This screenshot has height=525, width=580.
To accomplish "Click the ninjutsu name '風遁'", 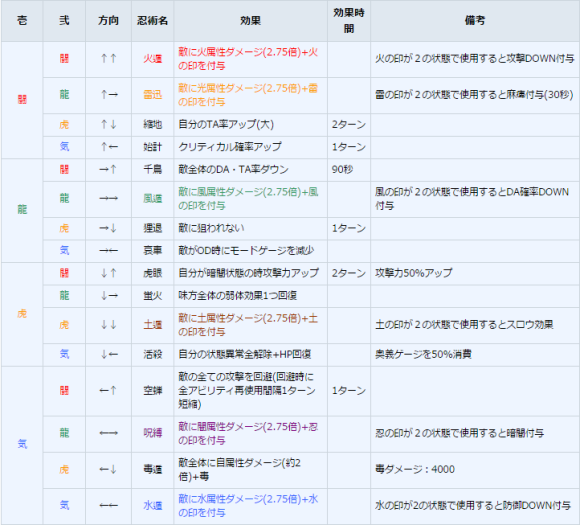I will pyautogui.click(x=152, y=199).
